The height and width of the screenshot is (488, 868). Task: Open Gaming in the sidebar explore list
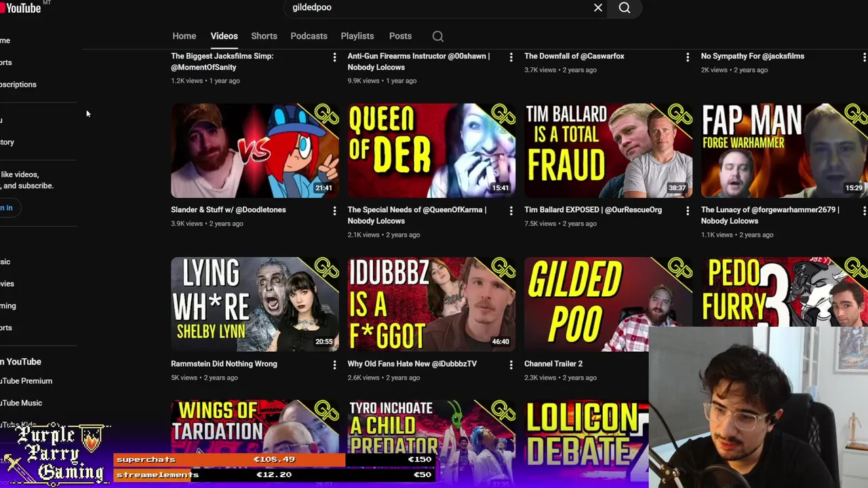[8, 306]
